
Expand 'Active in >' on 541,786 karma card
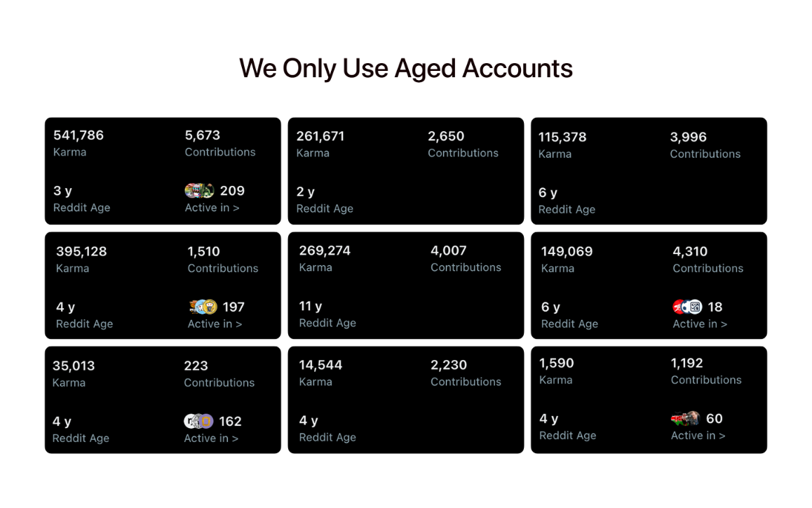(212, 208)
